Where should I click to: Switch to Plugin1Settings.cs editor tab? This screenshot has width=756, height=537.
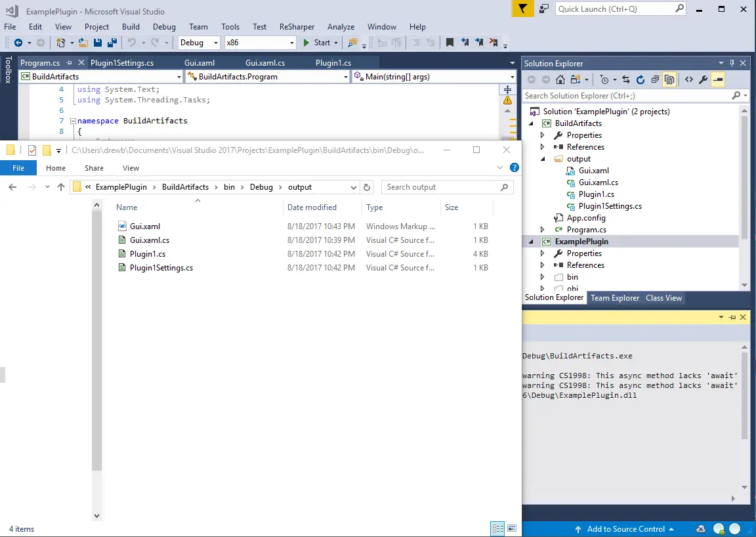(122, 63)
